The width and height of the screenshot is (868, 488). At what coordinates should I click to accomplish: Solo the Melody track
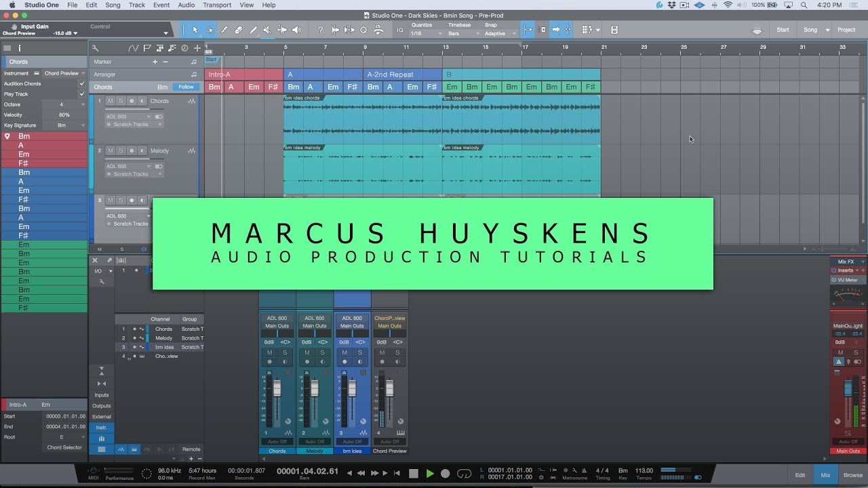pos(121,150)
